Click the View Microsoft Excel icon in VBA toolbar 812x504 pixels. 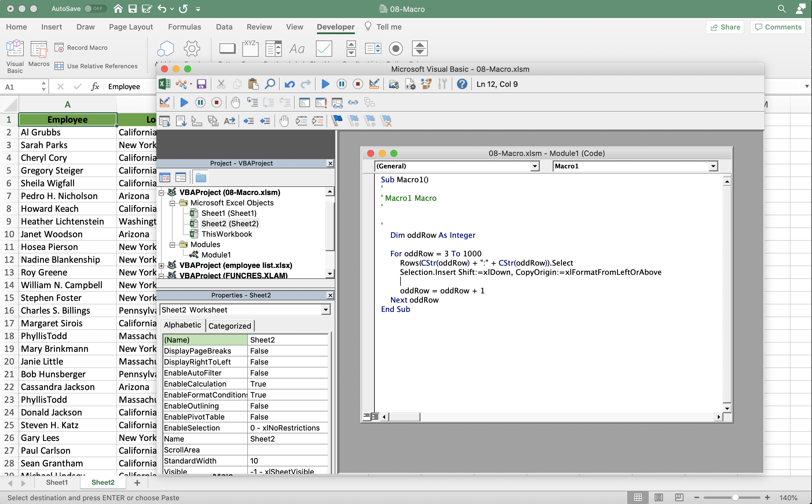point(164,84)
